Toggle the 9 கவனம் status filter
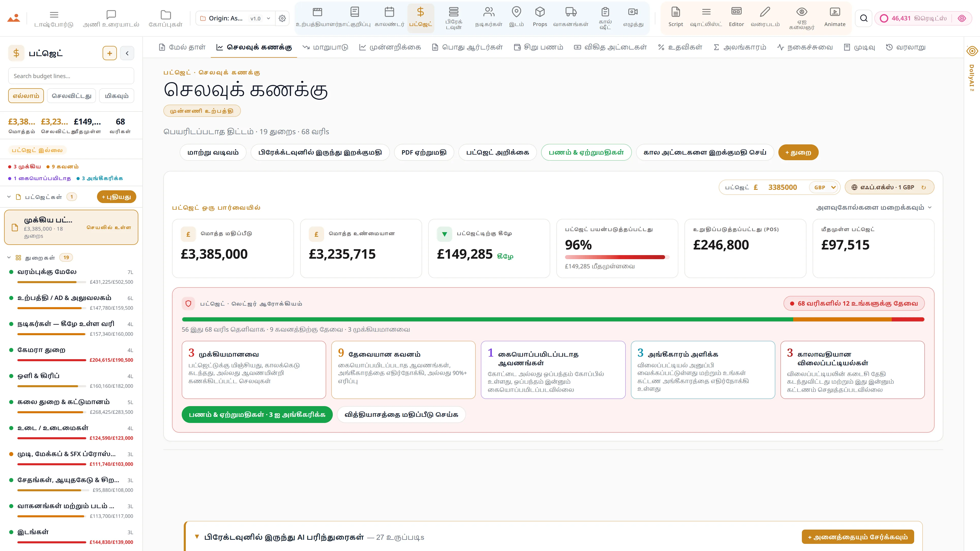The width and height of the screenshot is (980, 551). [62, 167]
